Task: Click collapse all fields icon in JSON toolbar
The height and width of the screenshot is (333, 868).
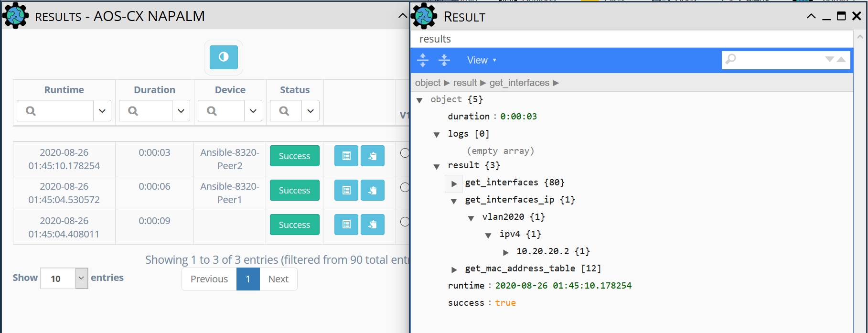Action: (444, 60)
